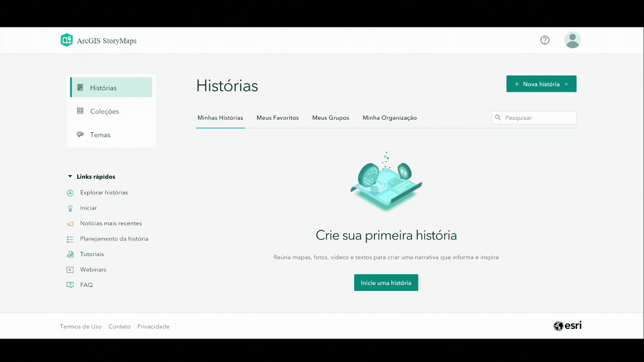644x362 pixels.
Task: Open the Termos de Uso link
Action: click(81, 327)
